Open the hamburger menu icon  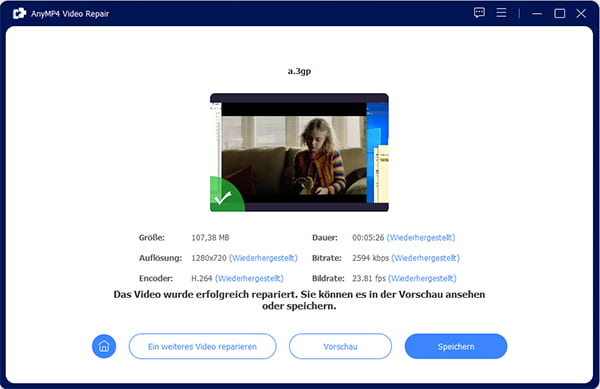pos(501,13)
